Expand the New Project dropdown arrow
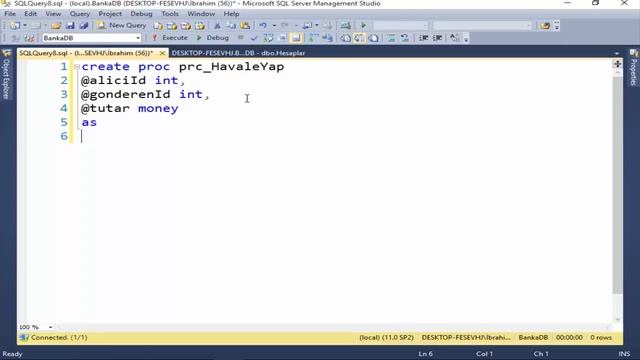Image resolution: width=640 pixels, height=360 pixels. click(25, 25)
